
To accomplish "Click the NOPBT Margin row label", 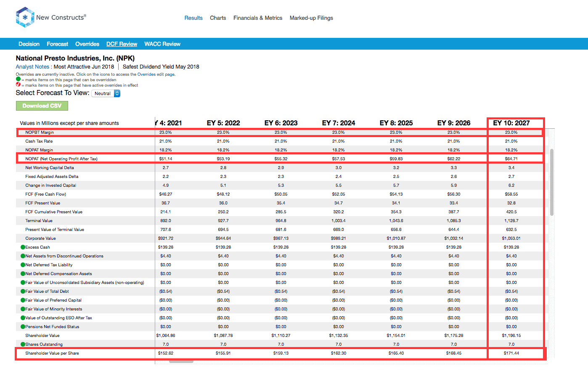I will (x=40, y=132).
